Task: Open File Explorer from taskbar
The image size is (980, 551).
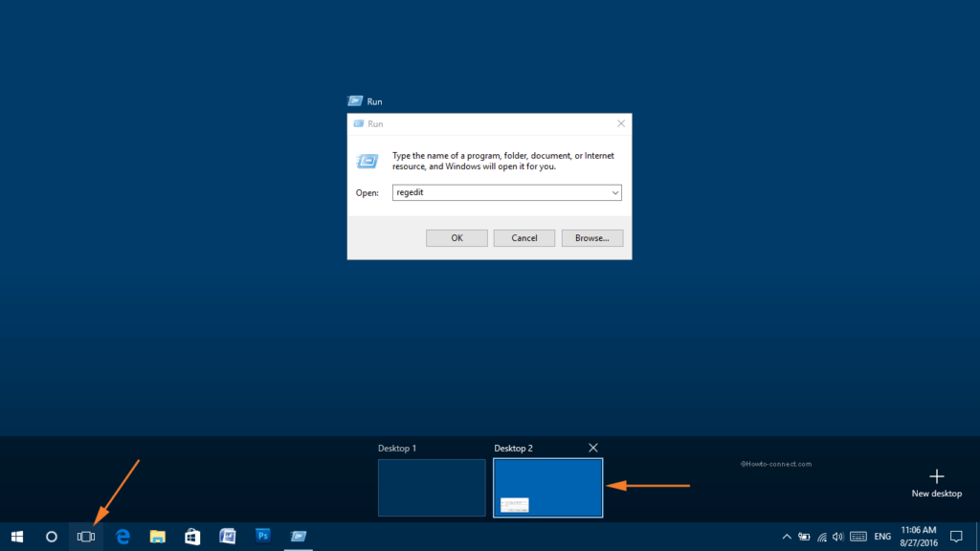Action: pyautogui.click(x=158, y=537)
